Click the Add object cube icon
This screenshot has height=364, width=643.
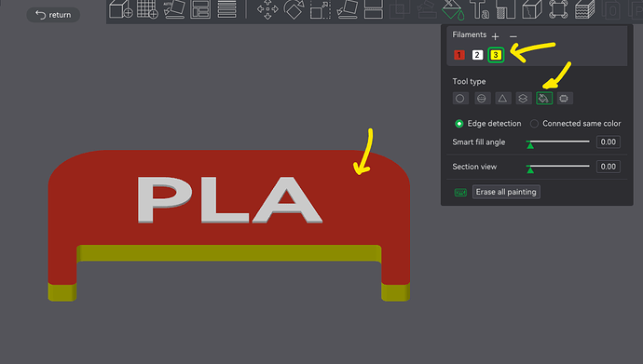pos(120,9)
